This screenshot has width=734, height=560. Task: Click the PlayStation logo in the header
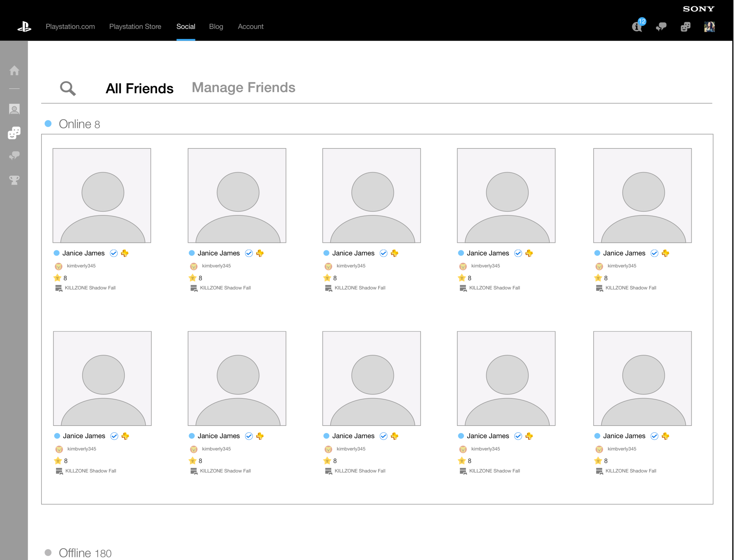[x=24, y=27]
